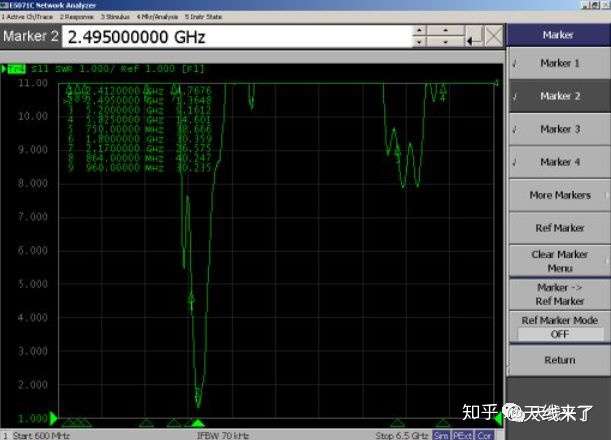Click the Enter arrow icon in the entry bar
This screenshot has width=611, height=440.
[x=474, y=37]
